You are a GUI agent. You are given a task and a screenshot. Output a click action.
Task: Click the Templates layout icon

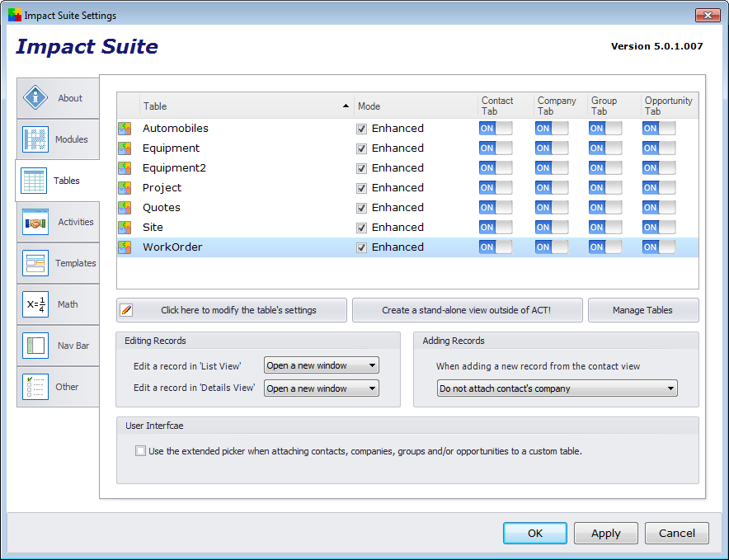point(35,263)
